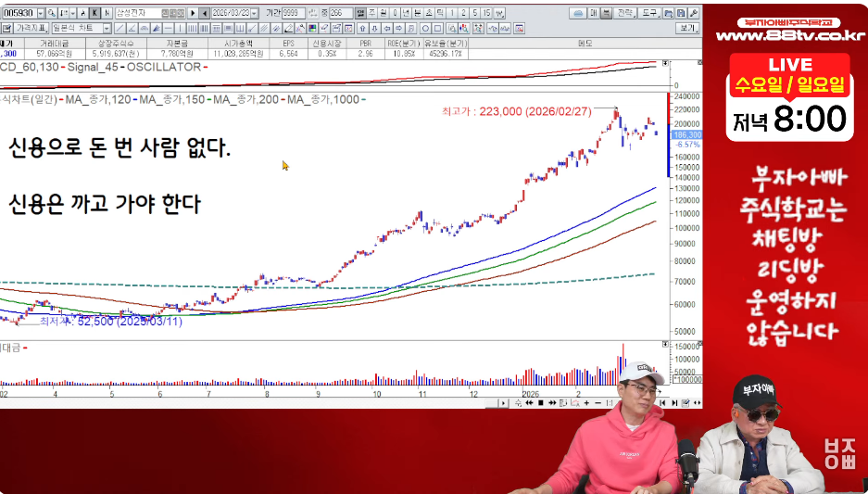The width and height of the screenshot is (868, 494).
Task: Click the down arrow marker tool
Action: pos(375,28)
